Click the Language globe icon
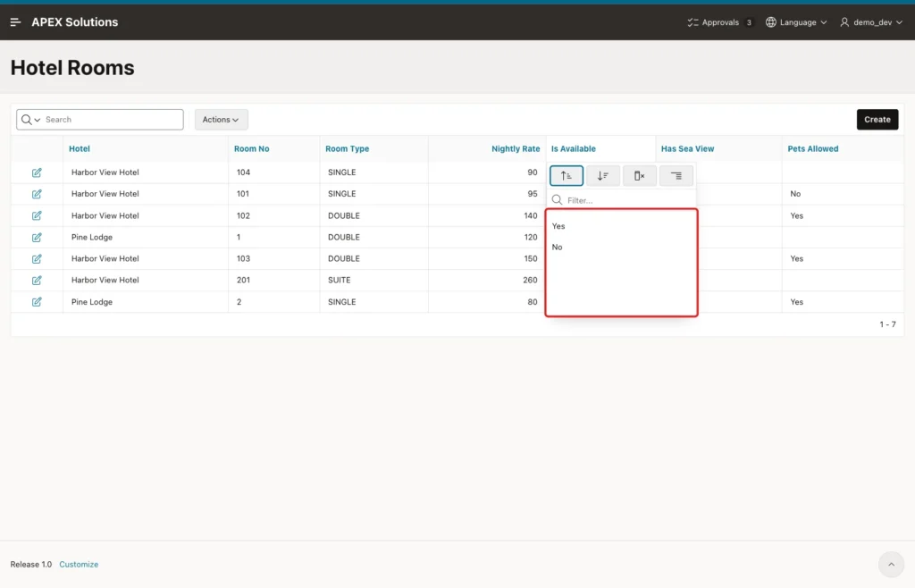This screenshot has width=915, height=588. click(x=771, y=22)
